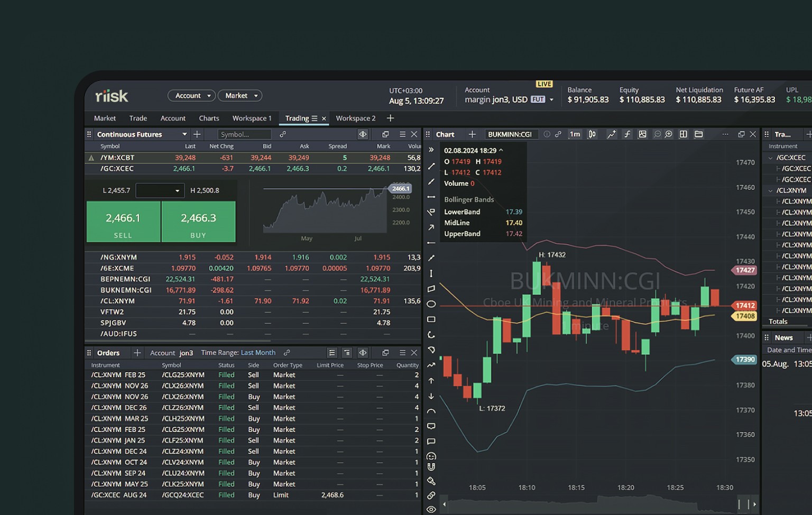This screenshot has height=515, width=812.
Task: Toggle column auto-fit in Continuous Futures panel
Action: click(x=363, y=134)
